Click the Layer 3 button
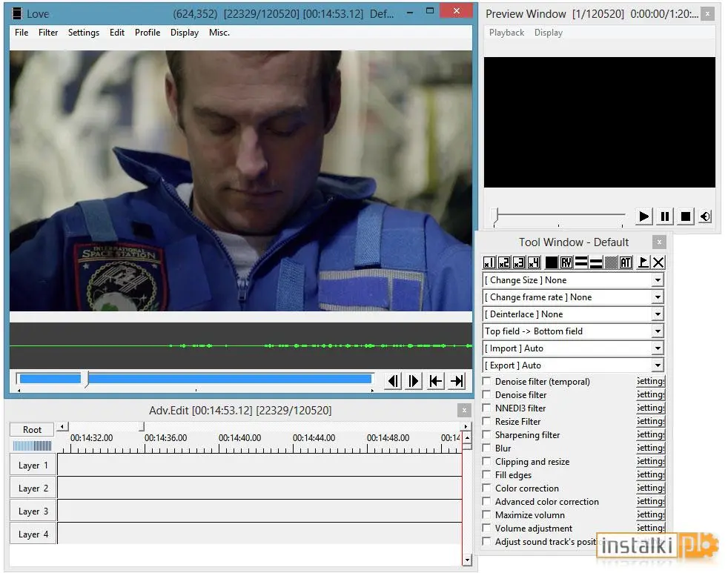 pos(33,511)
